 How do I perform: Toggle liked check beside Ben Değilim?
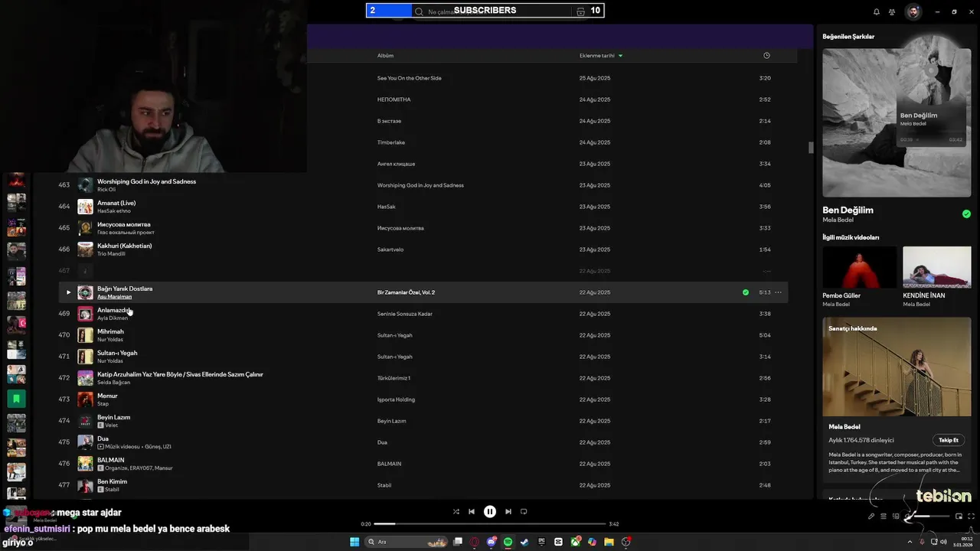pos(966,214)
